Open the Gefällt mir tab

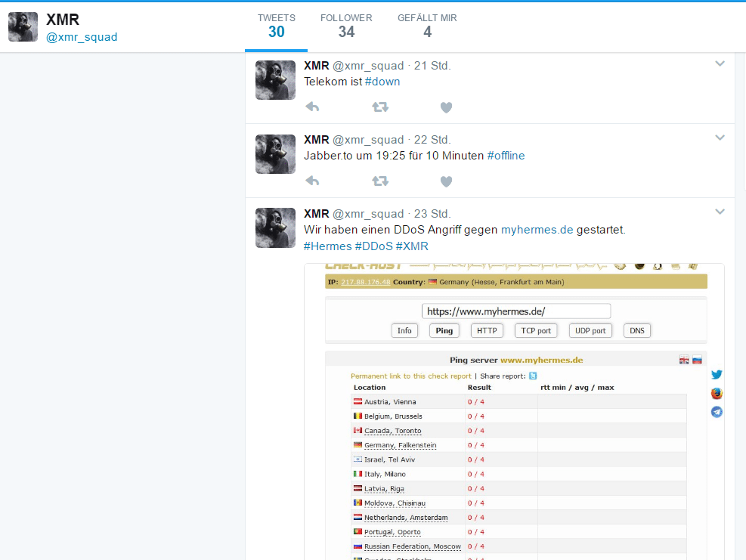(427, 26)
